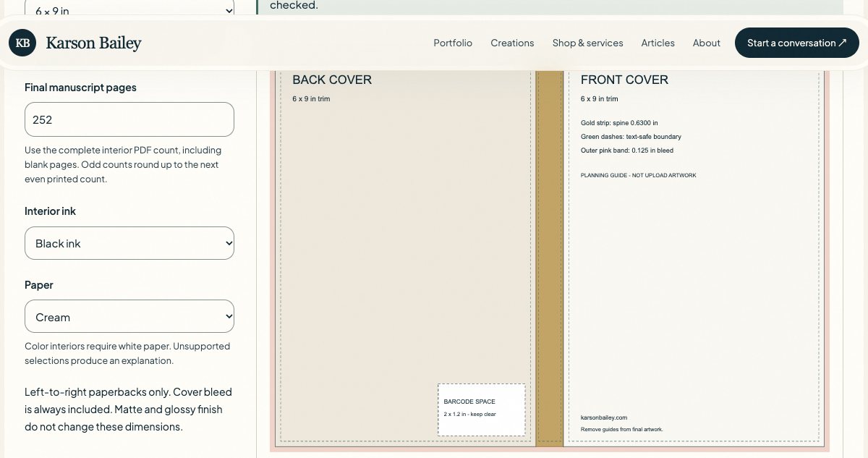
Task: Click the KB logo badge
Action: 22,43
